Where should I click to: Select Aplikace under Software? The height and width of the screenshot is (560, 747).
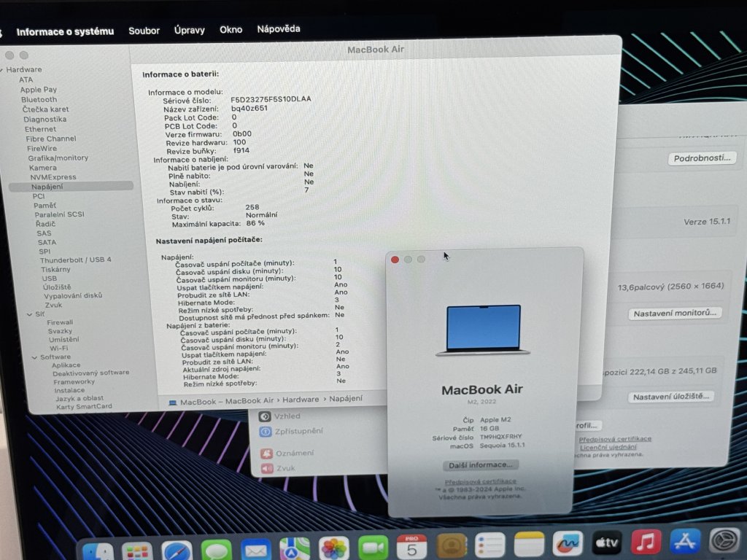(x=66, y=365)
